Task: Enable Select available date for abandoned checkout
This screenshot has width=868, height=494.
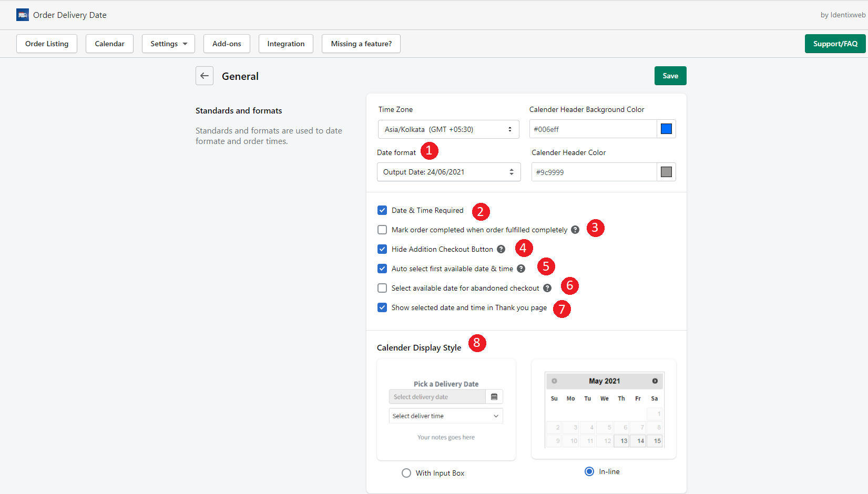Action: 382,288
